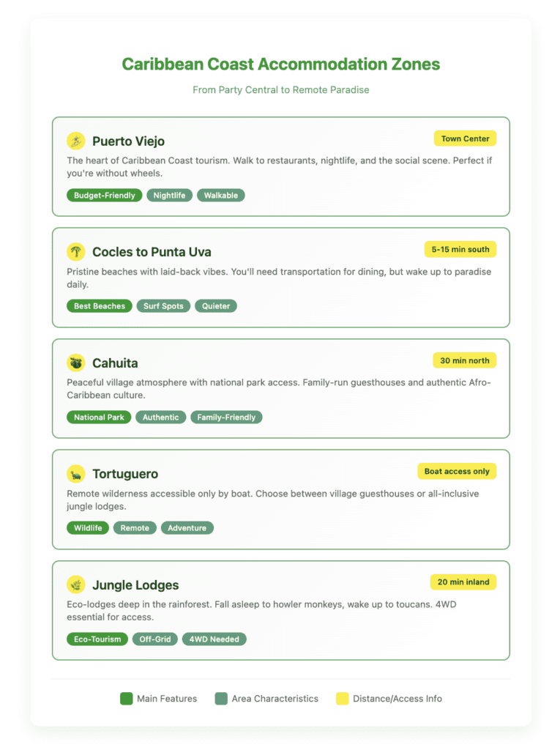This screenshot has width=560, height=750.
Task: Click the green Main Features legend swatch
Action: click(x=127, y=699)
